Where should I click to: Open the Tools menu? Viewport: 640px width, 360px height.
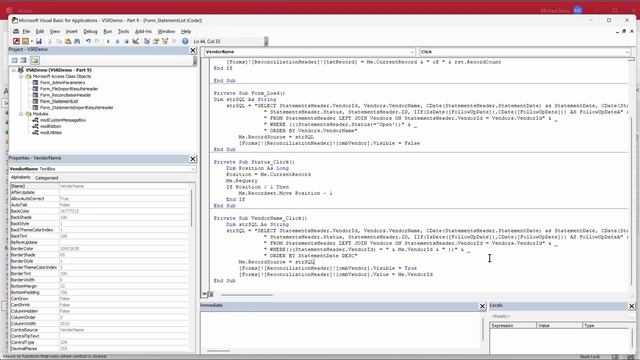[x=123, y=31]
